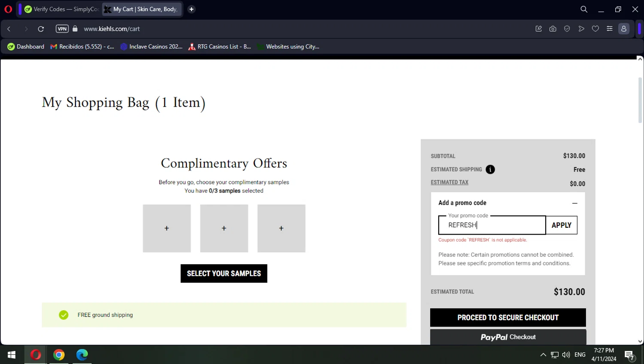
Task: Open the Opera flow send icon
Action: pos(581,29)
